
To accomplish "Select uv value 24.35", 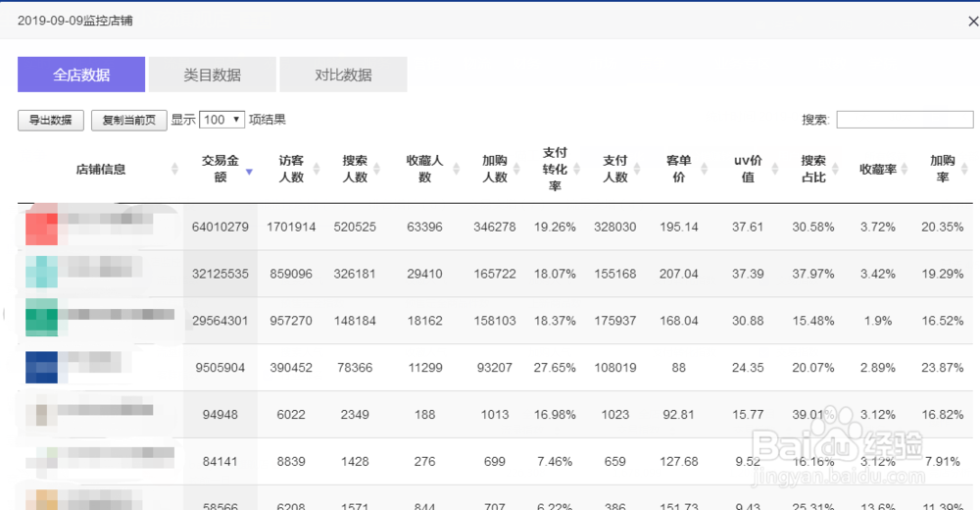I will 748,368.
